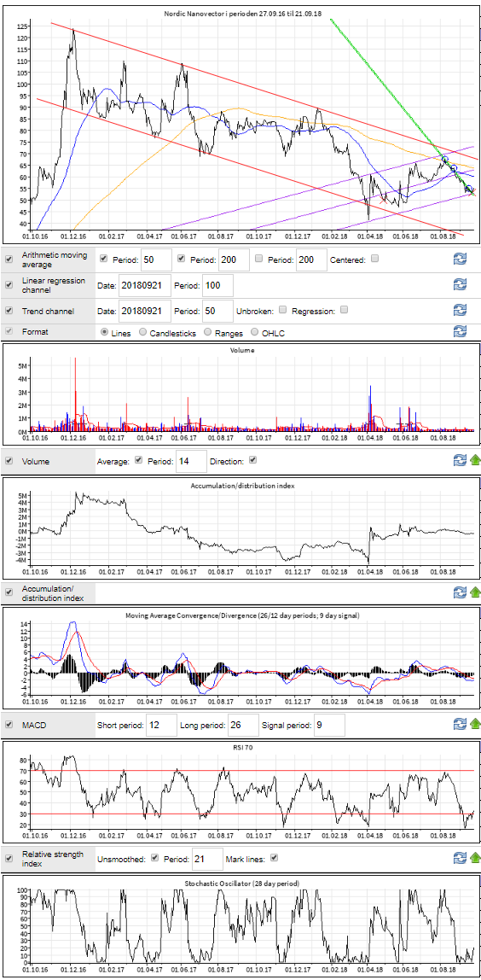Click the Accumulation/distribution index chart title
481x980 pixels.
coord(241,485)
